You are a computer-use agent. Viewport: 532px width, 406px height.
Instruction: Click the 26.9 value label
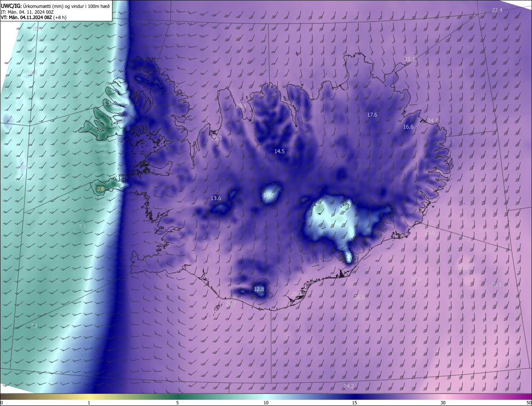click(x=360, y=298)
